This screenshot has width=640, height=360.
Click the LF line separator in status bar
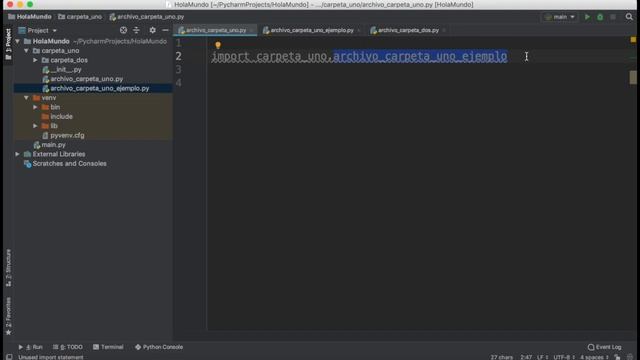(x=542, y=357)
